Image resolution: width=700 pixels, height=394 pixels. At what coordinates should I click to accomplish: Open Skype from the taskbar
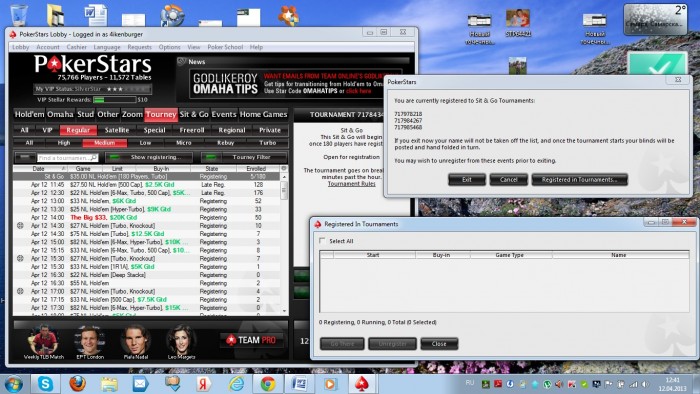coord(45,384)
